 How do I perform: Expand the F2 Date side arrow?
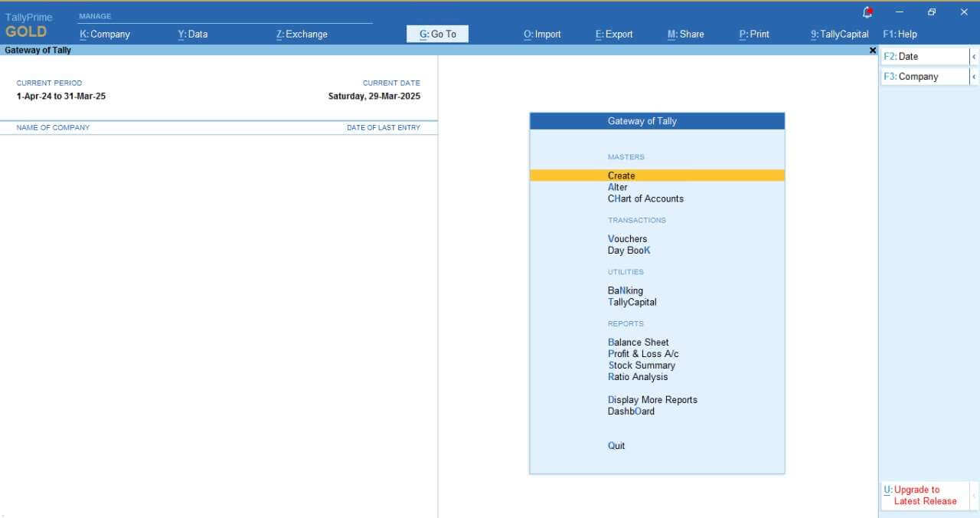pyautogui.click(x=973, y=57)
